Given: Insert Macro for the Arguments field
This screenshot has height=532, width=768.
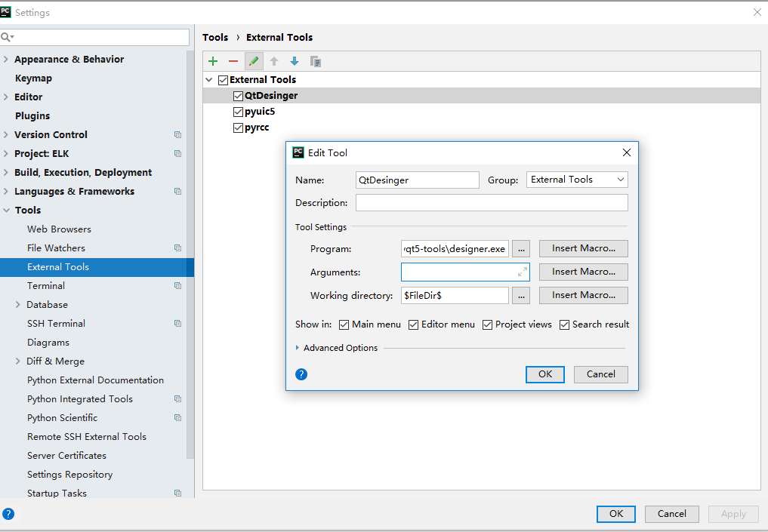Looking at the screenshot, I should pyautogui.click(x=583, y=272).
